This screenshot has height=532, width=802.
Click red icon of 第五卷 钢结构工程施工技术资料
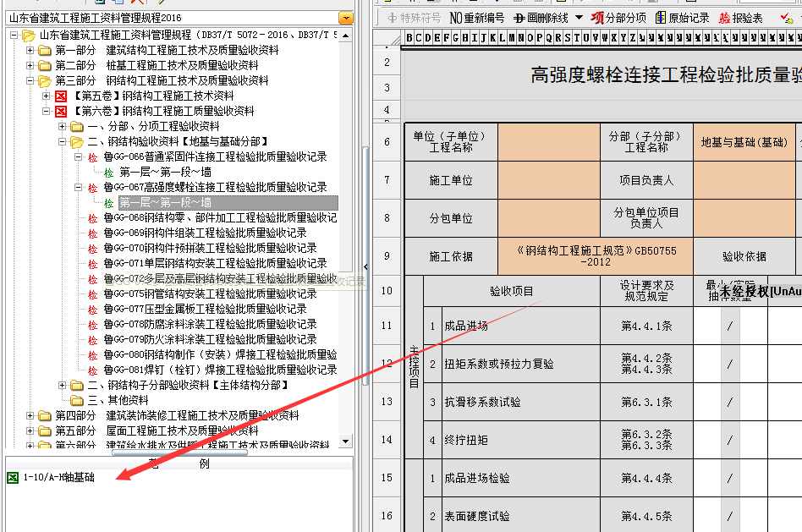61,96
